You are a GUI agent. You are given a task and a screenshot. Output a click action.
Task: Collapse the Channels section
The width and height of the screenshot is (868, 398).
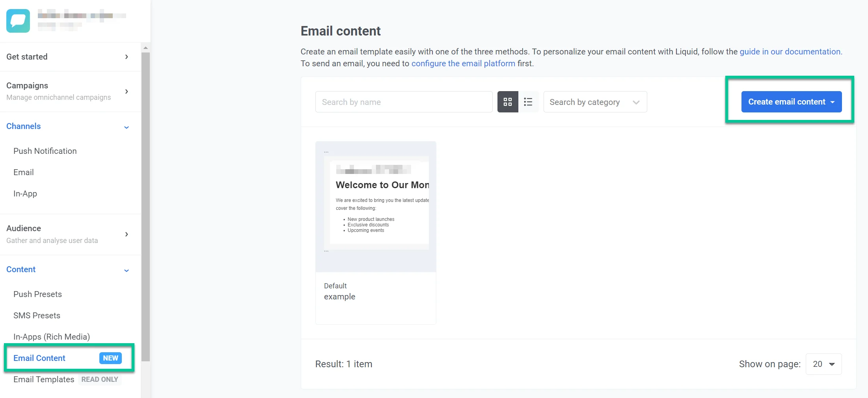click(x=127, y=127)
